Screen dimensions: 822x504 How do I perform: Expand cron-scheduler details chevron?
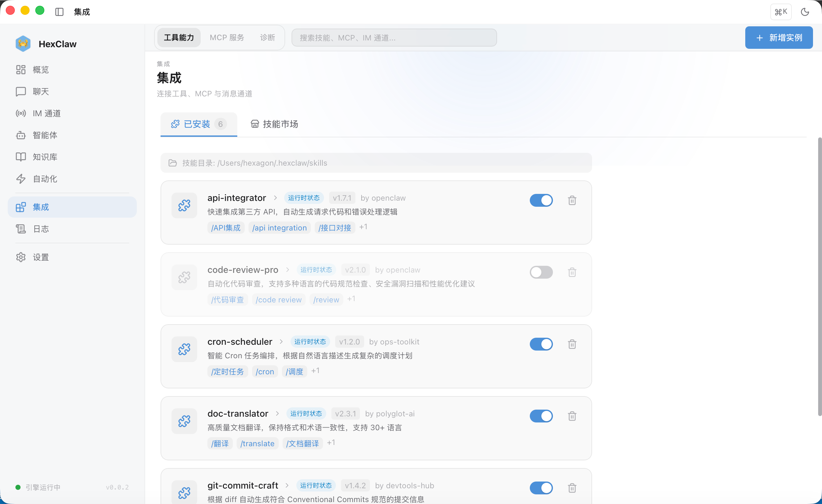pos(281,342)
